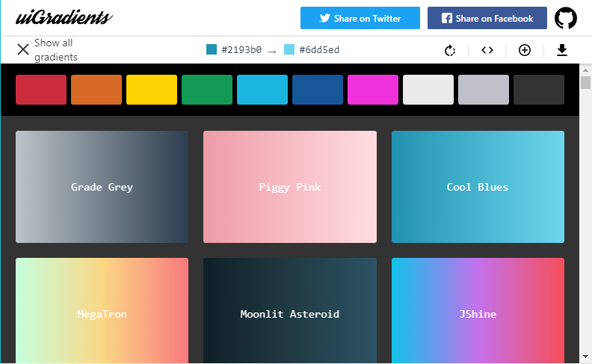Filter gradients by yellow swatch
The height and width of the screenshot is (364, 592).
pos(152,90)
